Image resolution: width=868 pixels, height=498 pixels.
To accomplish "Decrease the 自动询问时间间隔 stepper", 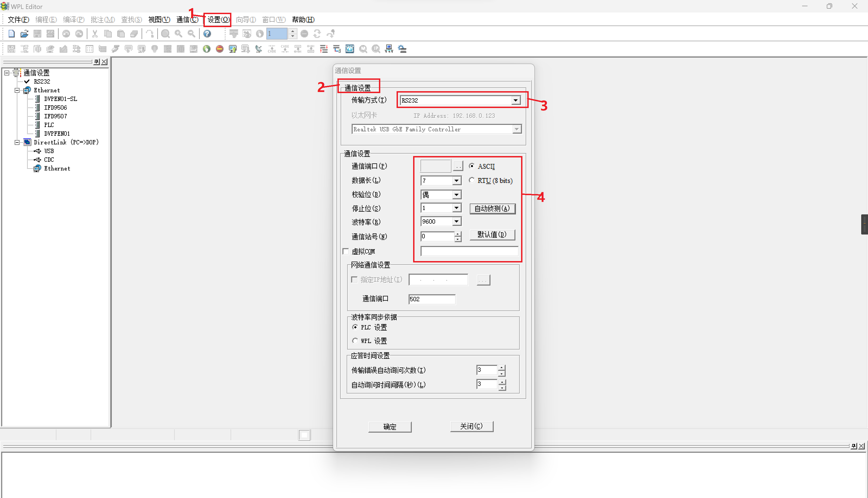I will pyautogui.click(x=502, y=388).
